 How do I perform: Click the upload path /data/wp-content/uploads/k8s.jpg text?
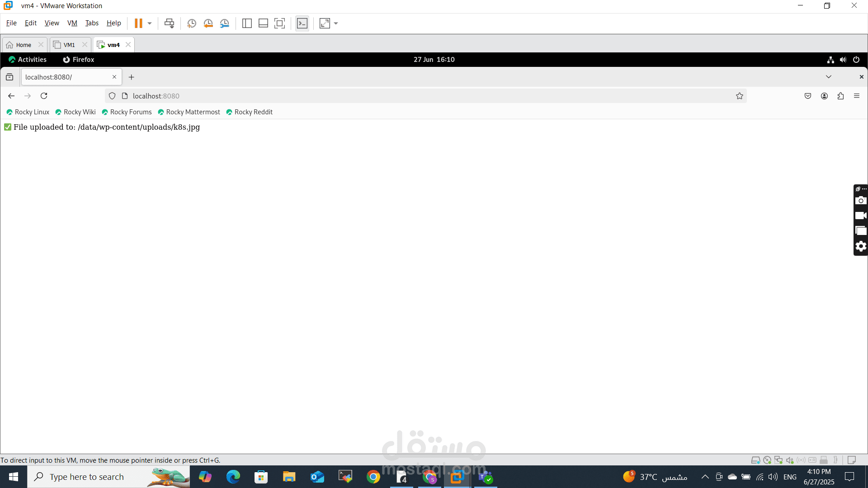139,127
